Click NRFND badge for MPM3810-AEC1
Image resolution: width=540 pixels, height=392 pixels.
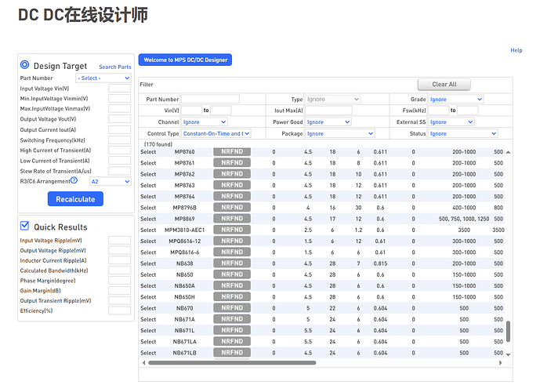(x=232, y=230)
